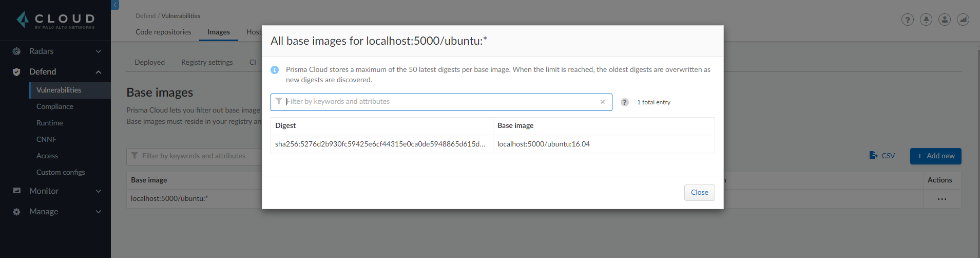Click the Manage gear icon
The width and height of the screenshot is (980, 258).
click(x=16, y=212)
